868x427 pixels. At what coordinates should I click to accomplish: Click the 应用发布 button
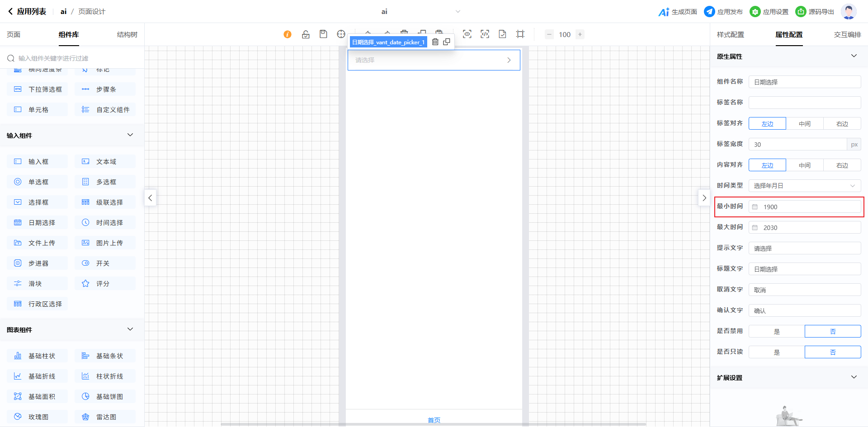click(723, 12)
